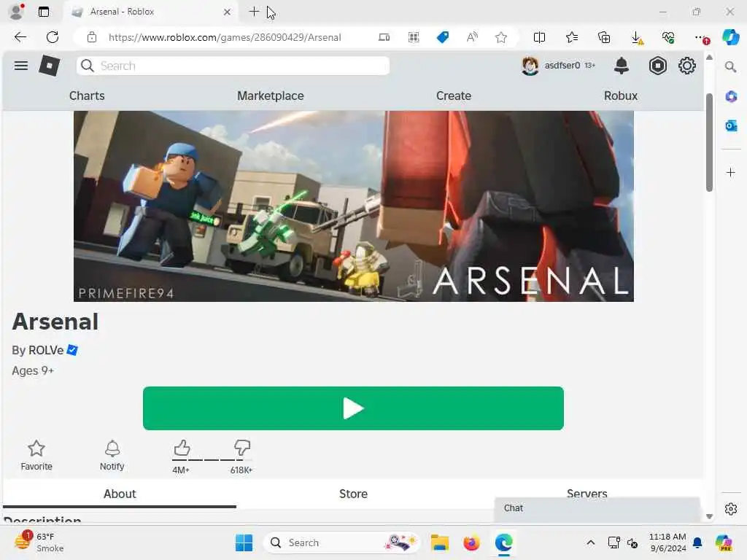Start Arsenal with the green play button
The image size is (747, 560).
[353, 408]
